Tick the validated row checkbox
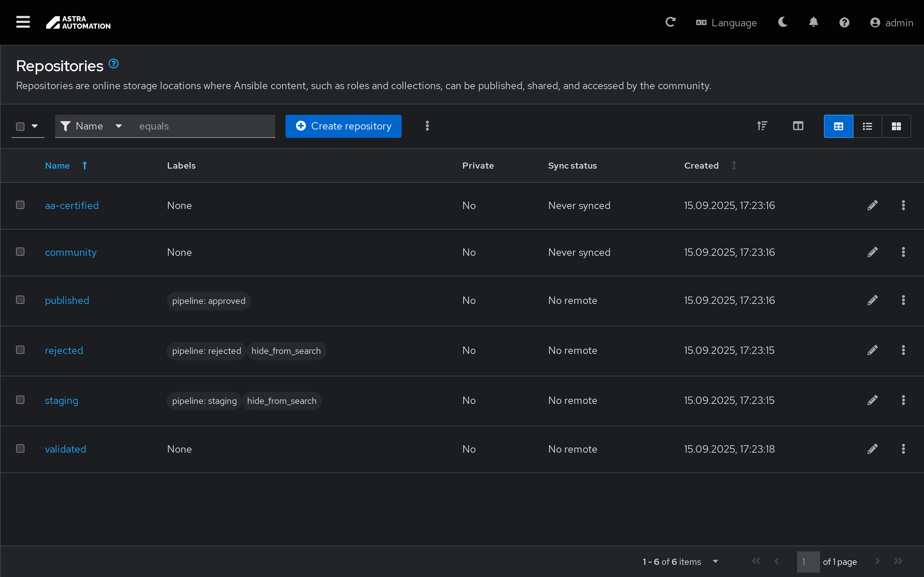The height and width of the screenshot is (577, 924). 20,448
